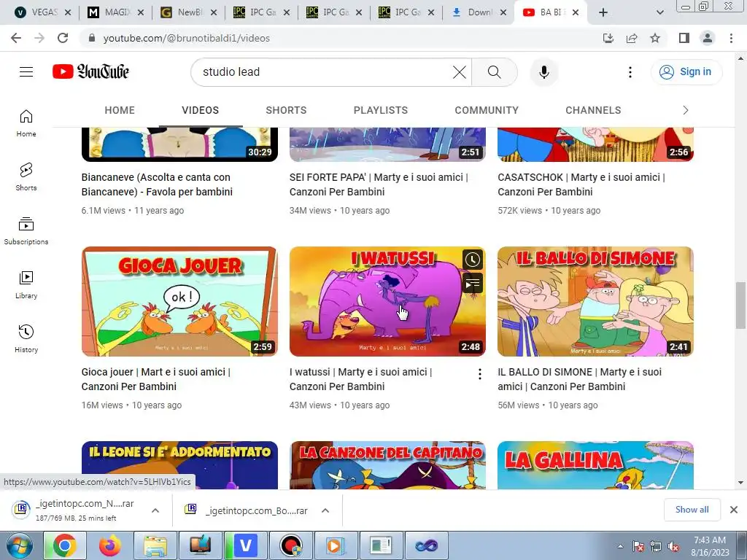Show more channel tabs with right chevron
This screenshot has width=747, height=560.
(686, 111)
